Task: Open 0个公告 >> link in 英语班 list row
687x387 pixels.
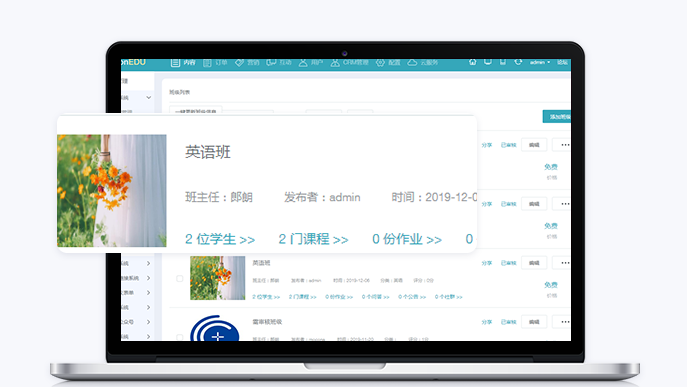Action: click(412, 297)
